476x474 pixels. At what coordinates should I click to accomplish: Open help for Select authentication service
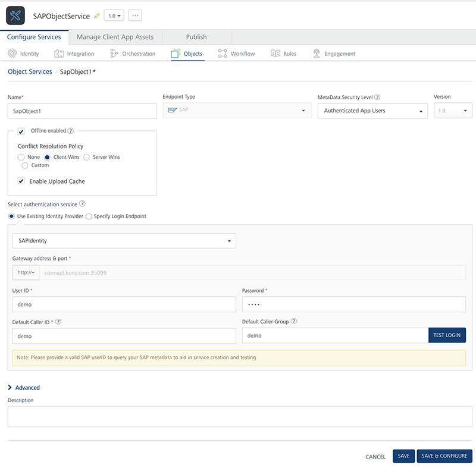click(82, 203)
